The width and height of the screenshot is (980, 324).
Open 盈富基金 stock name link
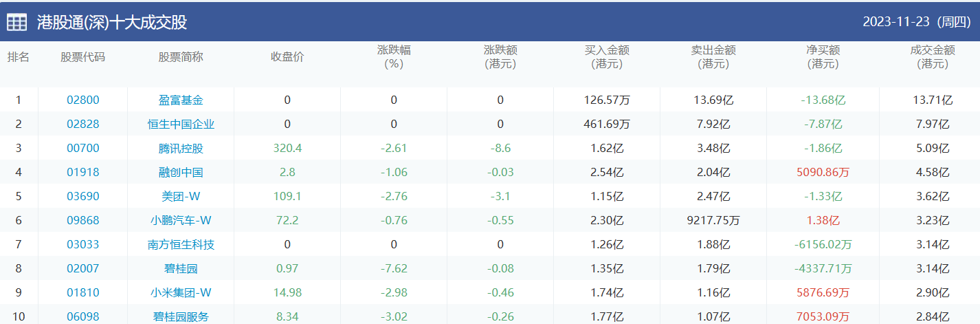coord(181,100)
